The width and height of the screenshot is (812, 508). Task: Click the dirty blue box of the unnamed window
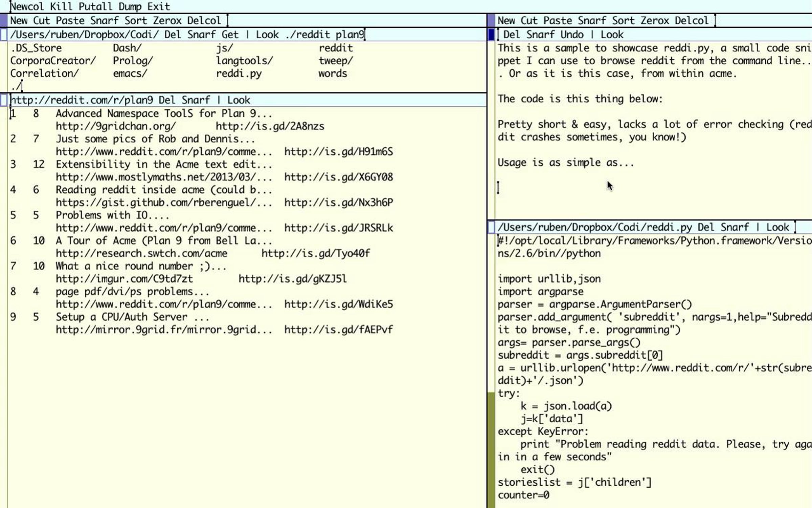[x=491, y=35]
